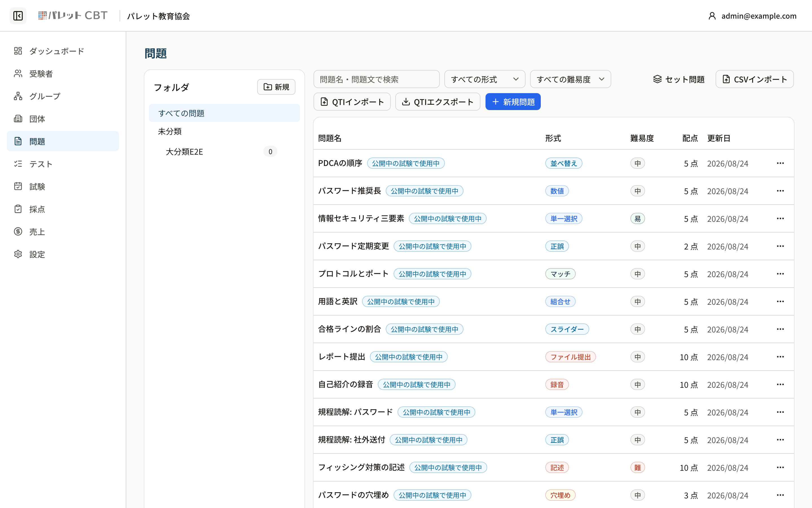
Task: Open the more menu for 自己紹介の録音
Action: point(780,384)
